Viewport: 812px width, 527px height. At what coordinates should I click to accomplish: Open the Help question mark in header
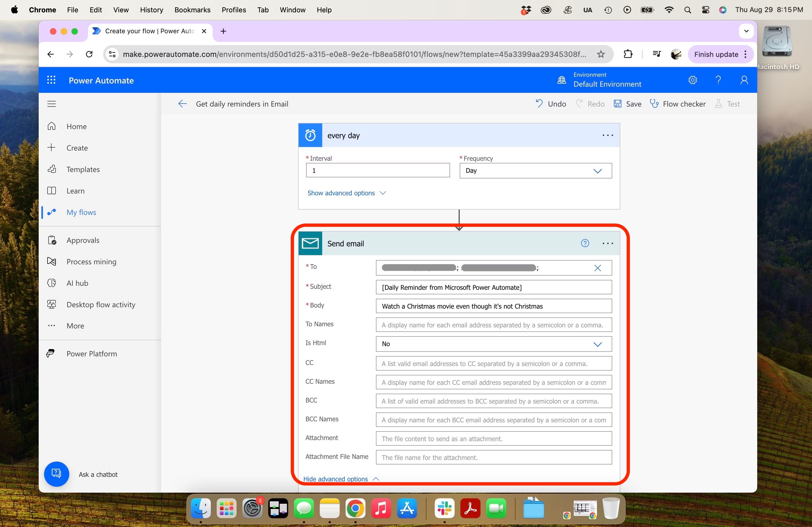[x=718, y=80]
